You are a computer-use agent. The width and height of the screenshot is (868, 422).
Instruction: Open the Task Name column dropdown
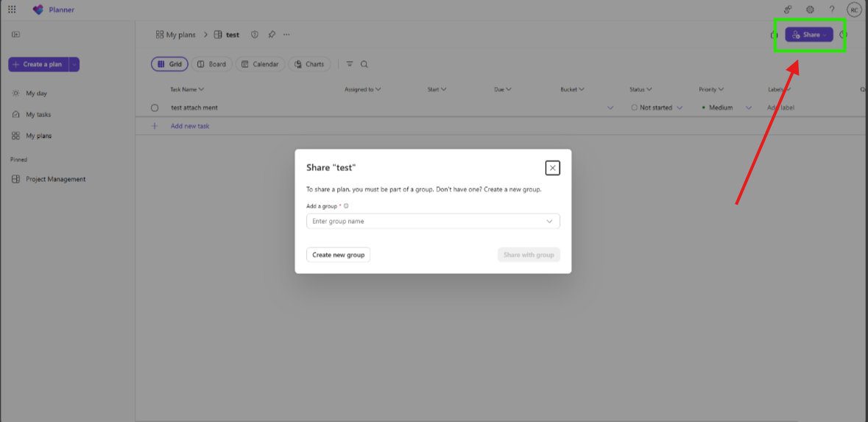202,89
